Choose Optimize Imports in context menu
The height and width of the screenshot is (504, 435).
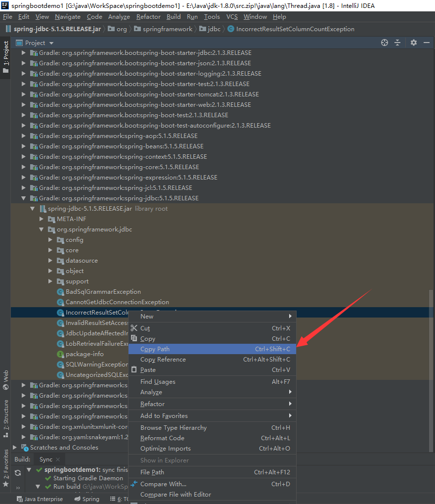pos(212,449)
